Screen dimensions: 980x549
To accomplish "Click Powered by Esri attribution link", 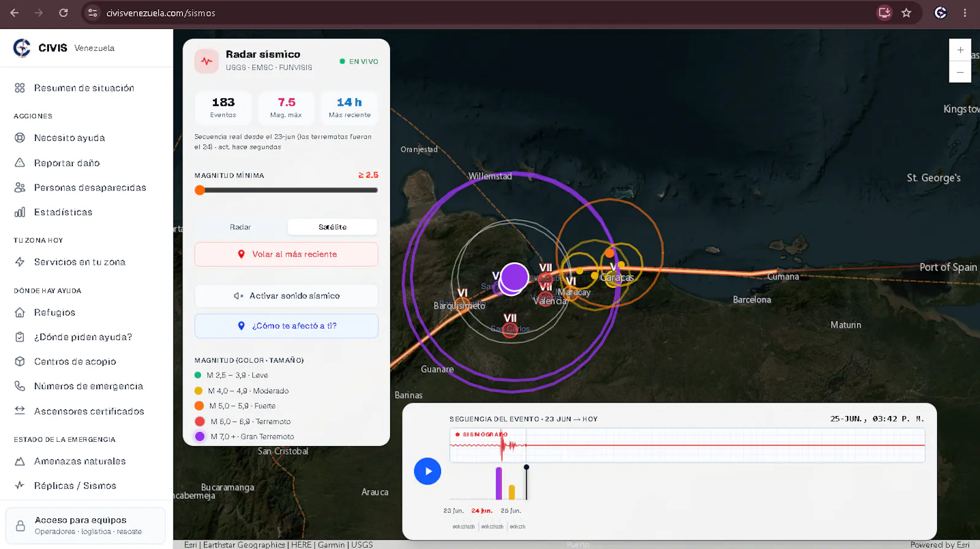I will (940, 544).
